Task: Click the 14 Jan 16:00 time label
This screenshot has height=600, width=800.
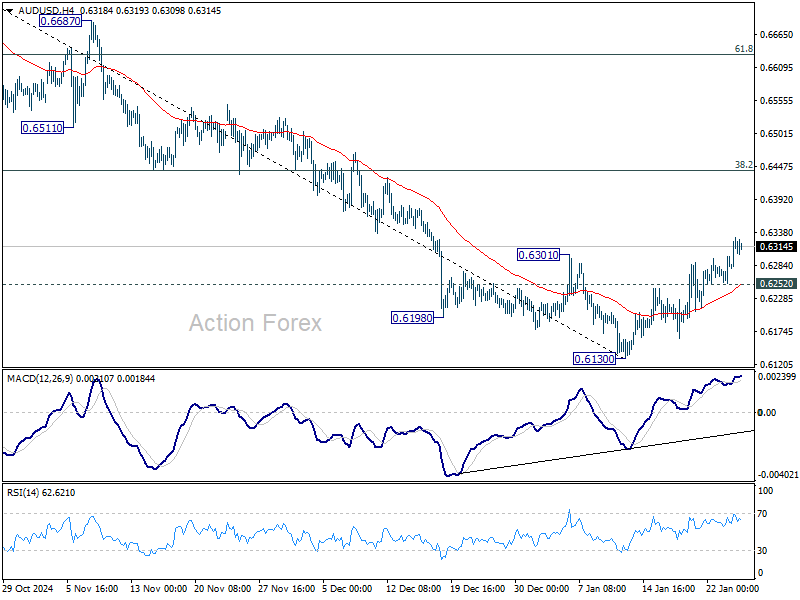Action: coord(668,588)
